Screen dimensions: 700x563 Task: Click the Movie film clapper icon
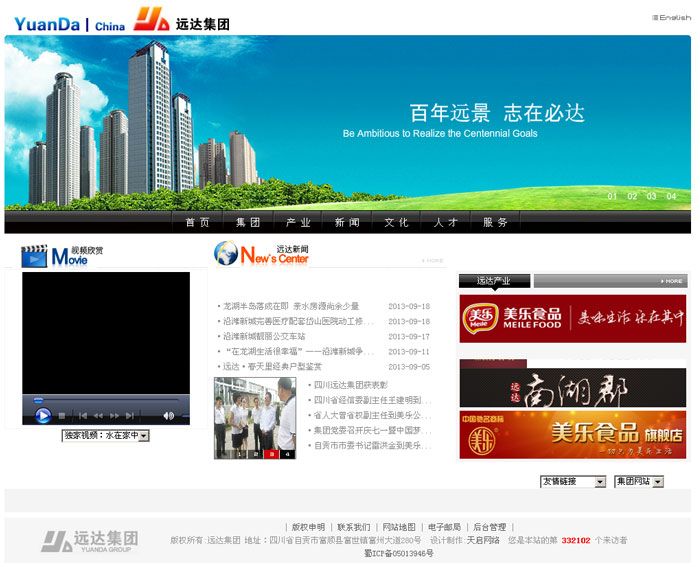pyautogui.click(x=35, y=255)
